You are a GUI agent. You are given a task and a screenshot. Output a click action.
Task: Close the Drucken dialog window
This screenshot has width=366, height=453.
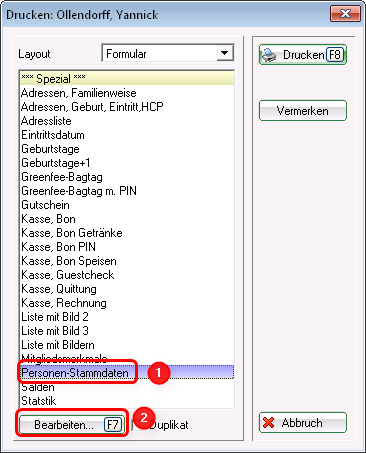click(x=345, y=14)
